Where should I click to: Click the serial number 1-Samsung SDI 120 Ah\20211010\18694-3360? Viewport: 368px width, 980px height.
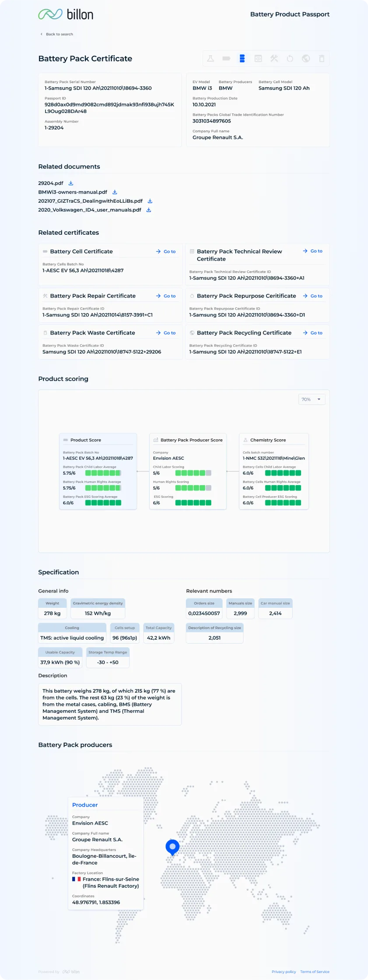coord(98,88)
